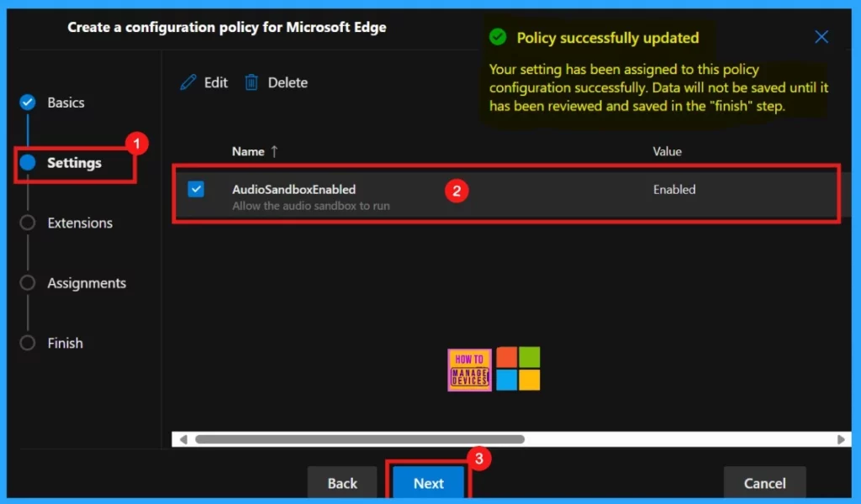
Task: Click the Extensions step circle
Action: click(28, 223)
